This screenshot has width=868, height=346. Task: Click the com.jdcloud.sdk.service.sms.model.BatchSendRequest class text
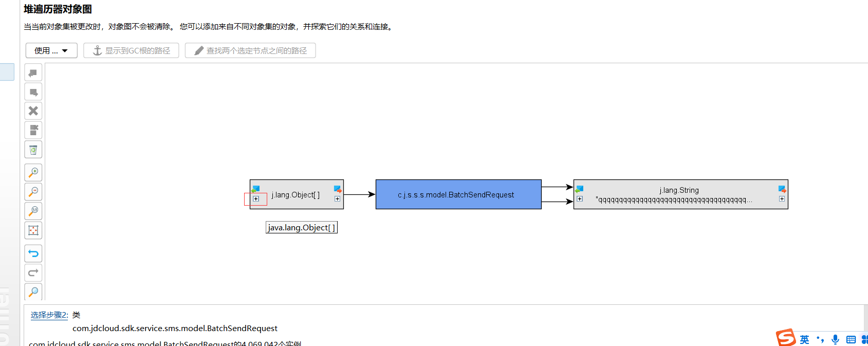point(175,329)
